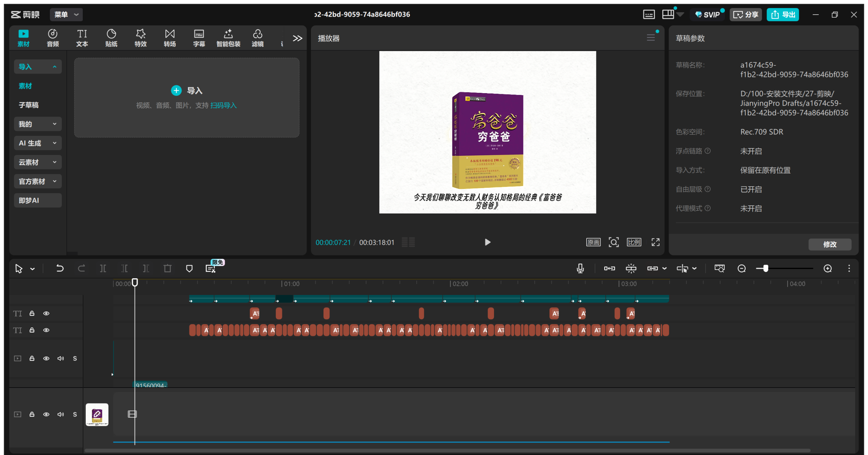Click the 贴纸 stickers icon
Screen dimensions: 868x455
[111, 38]
